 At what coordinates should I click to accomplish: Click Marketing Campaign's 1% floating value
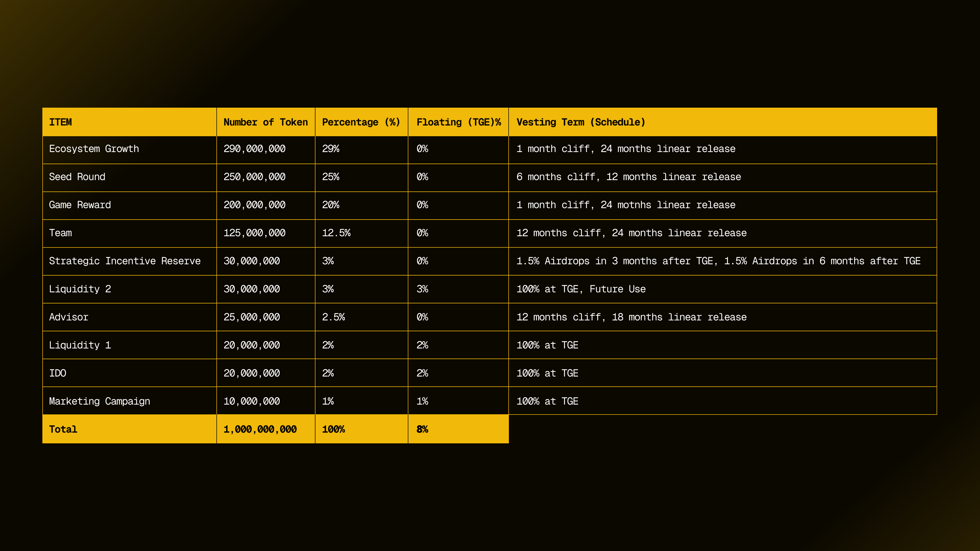pyautogui.click(x=422, y=401)
